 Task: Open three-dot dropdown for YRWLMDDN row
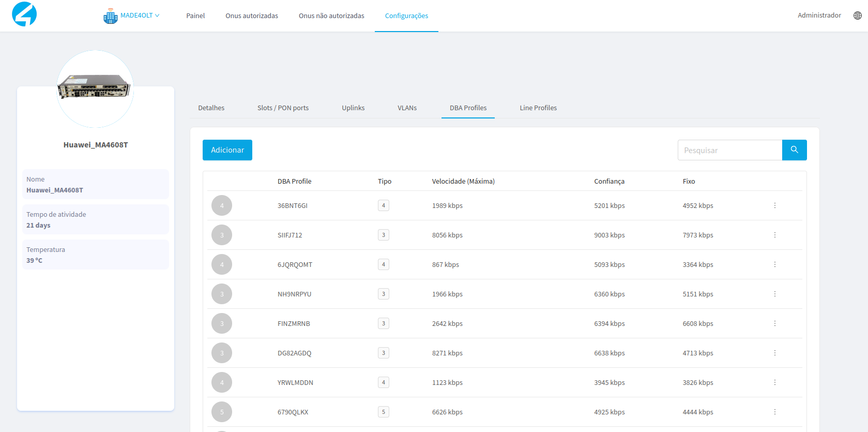[x=774, y=382]
